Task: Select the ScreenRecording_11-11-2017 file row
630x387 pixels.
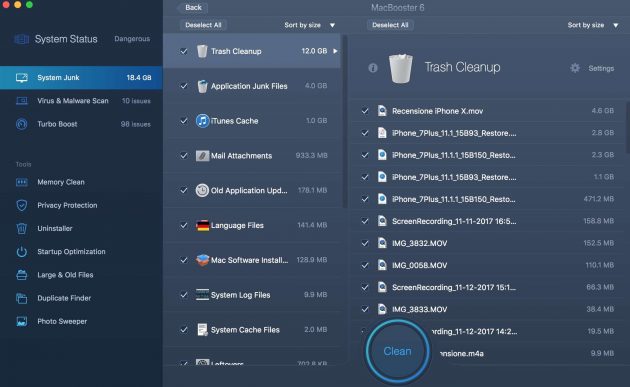Action: click(488, 221)
